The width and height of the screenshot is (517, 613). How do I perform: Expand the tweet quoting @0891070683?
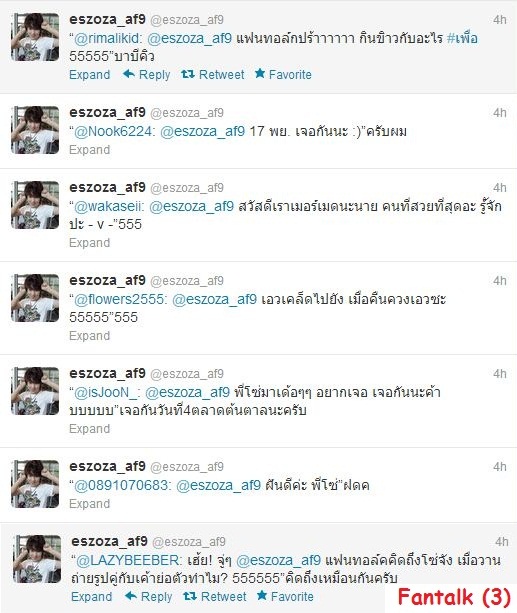[90, 504]
